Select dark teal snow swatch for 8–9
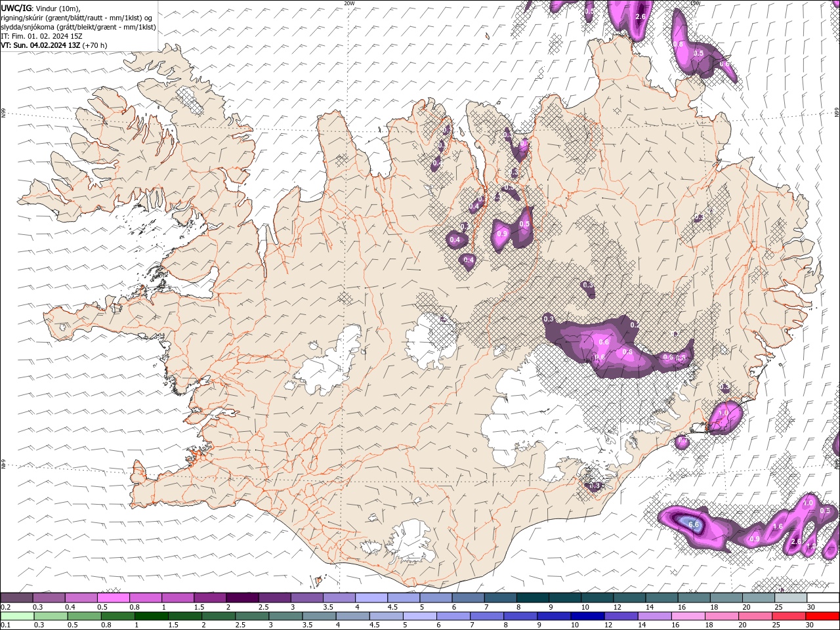The width and height of the screenshot is (840, 630). coord(533,597)
